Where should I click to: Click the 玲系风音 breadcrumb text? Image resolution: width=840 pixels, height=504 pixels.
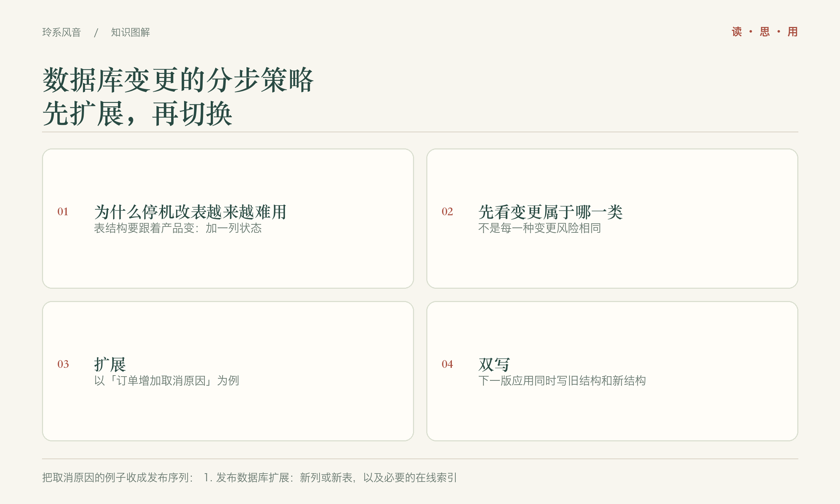62,32
